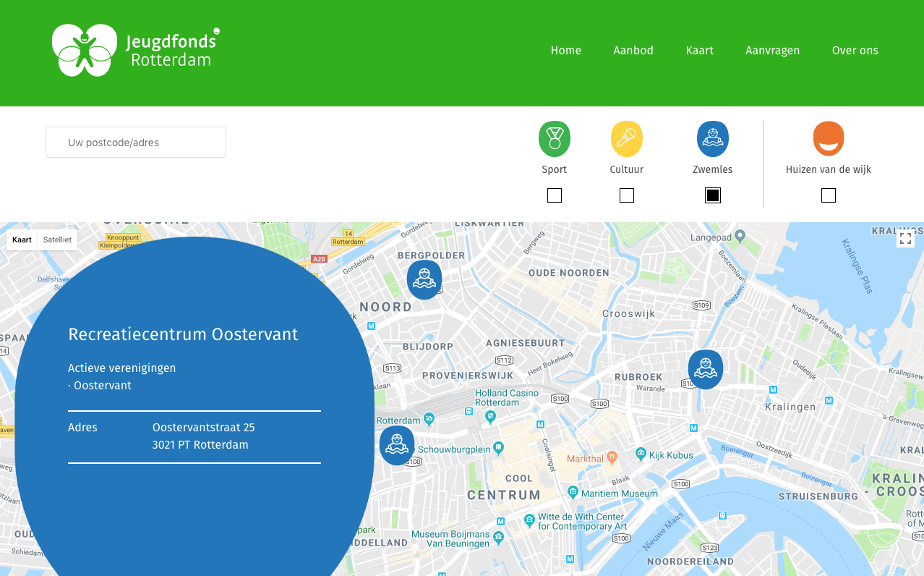Click the STRUISENBURG map label
924x576 pixels.
pos(818,496)
